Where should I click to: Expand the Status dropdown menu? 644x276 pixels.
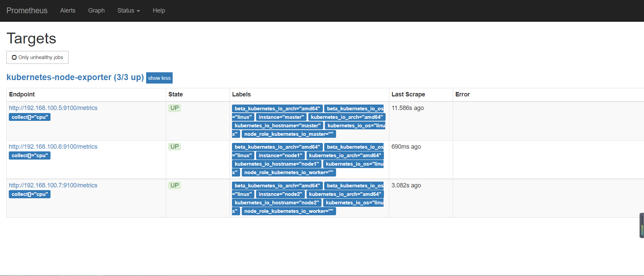129,11
